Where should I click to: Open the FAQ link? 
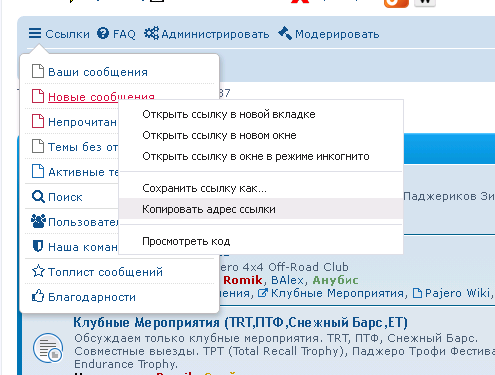(124, 34)
